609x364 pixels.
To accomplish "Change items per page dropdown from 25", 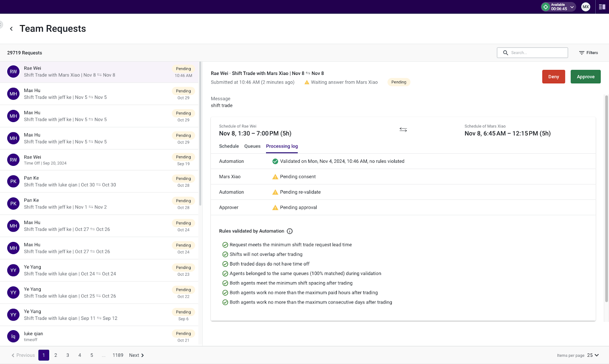I will [x=593, y=355].
